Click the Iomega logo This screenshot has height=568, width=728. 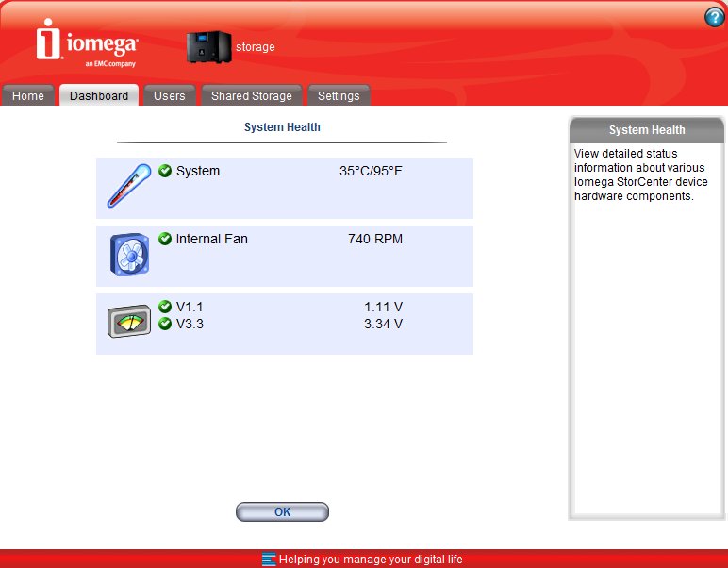coord(88,44)
